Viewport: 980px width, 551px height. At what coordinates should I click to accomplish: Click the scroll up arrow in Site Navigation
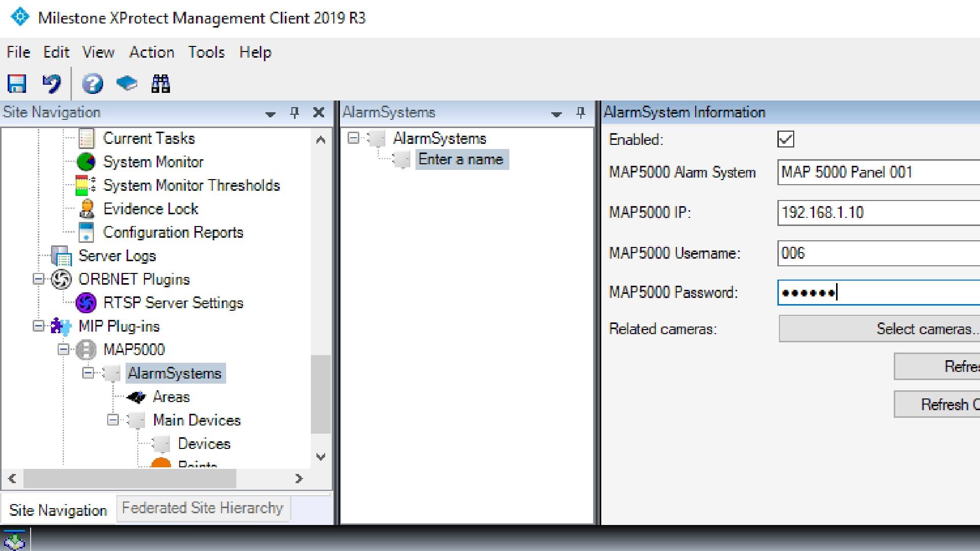(x=321, y=139)
